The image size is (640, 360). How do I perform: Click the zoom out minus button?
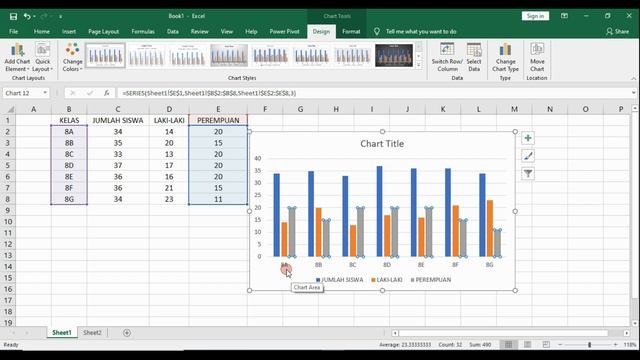click(x=560, y=345)
